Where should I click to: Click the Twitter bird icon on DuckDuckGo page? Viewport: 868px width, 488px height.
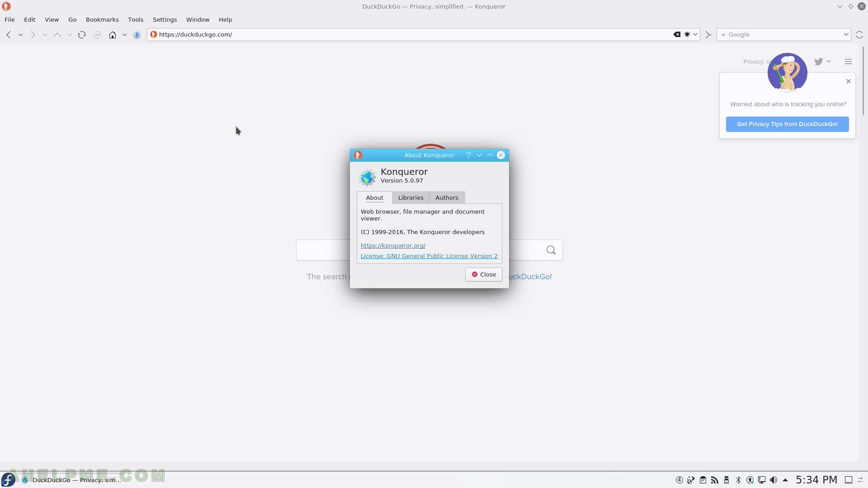(818, 61)
